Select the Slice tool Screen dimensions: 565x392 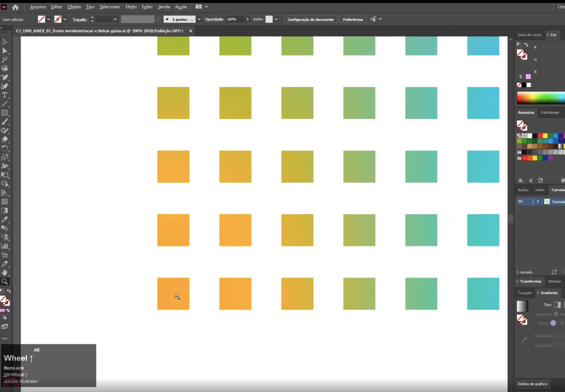(5, 264)
